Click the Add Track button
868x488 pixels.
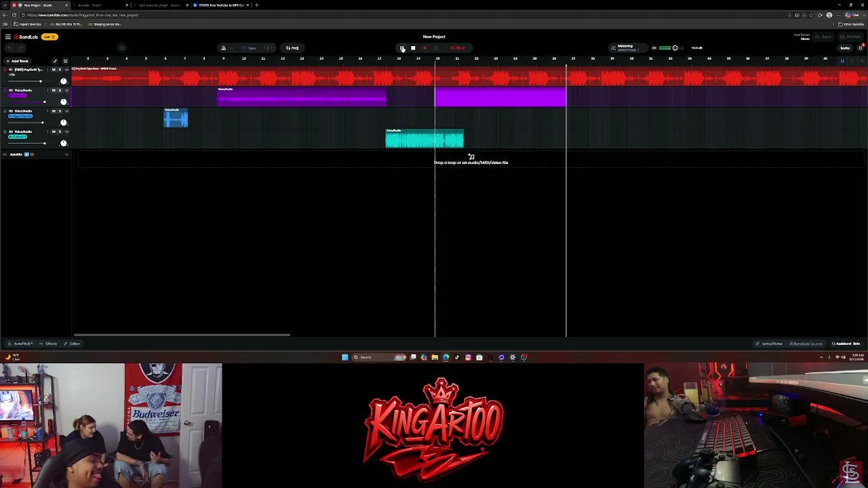coord(18,61)
